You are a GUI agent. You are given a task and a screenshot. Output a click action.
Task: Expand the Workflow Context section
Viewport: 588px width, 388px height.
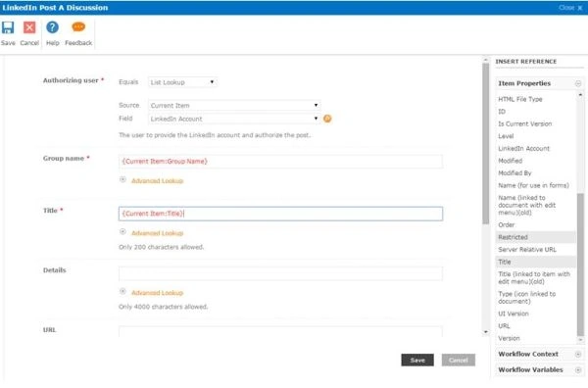coord(578,355)
